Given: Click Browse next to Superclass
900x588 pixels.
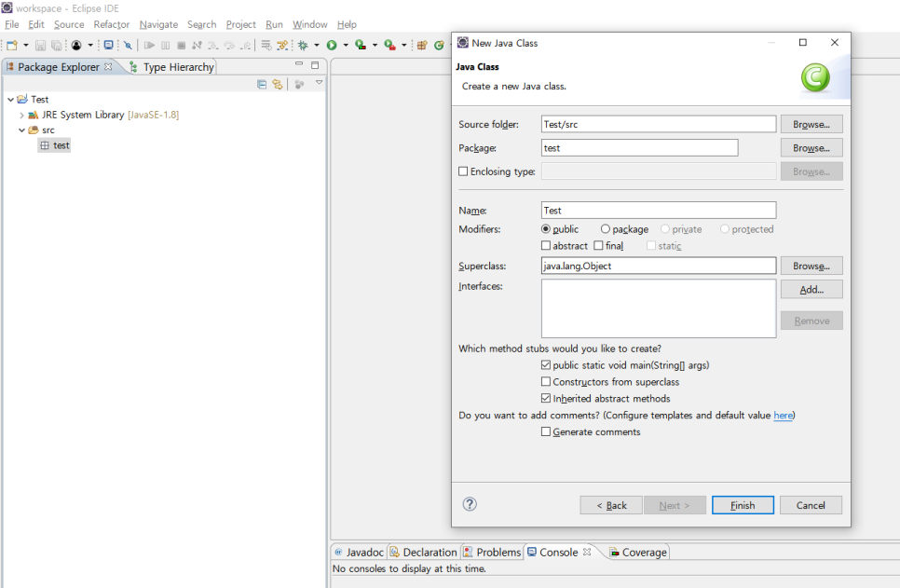Looking at the screenshot, I should click(811, 266).
